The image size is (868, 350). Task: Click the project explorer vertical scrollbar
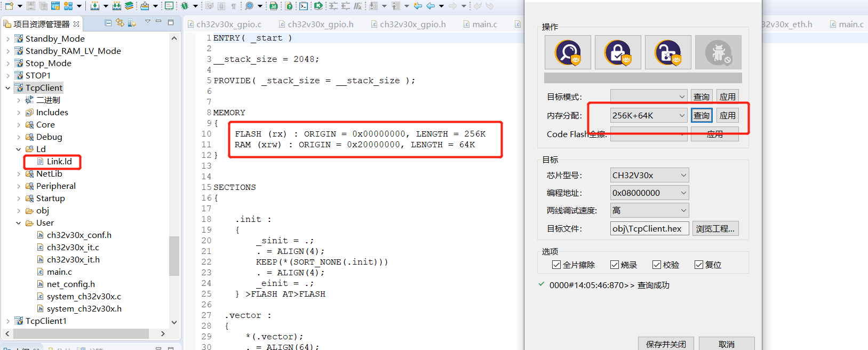click(174, 256)
